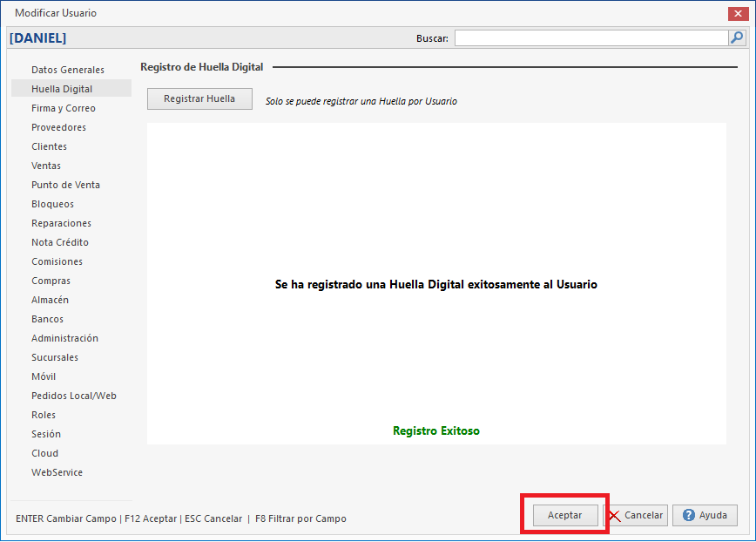This screenshot has width=756, height=542.
Task: Open the Comisiones section
Action: coord(57,261)
